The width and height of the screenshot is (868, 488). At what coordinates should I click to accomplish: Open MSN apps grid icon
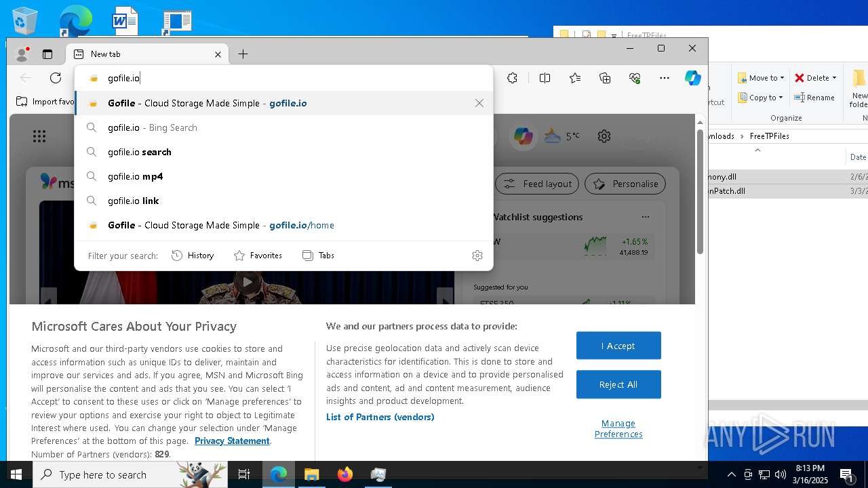39,136
